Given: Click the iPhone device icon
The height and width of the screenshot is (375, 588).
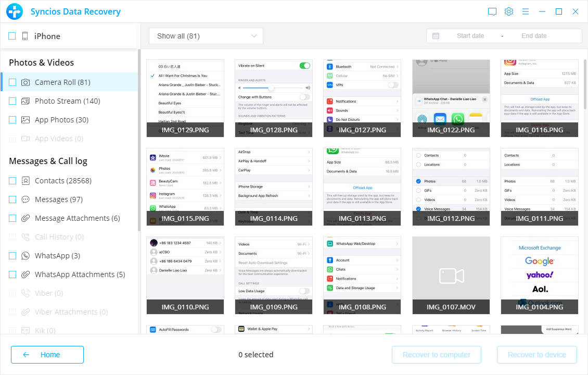Looking at the screenshot, I should (x=25, y=36).
